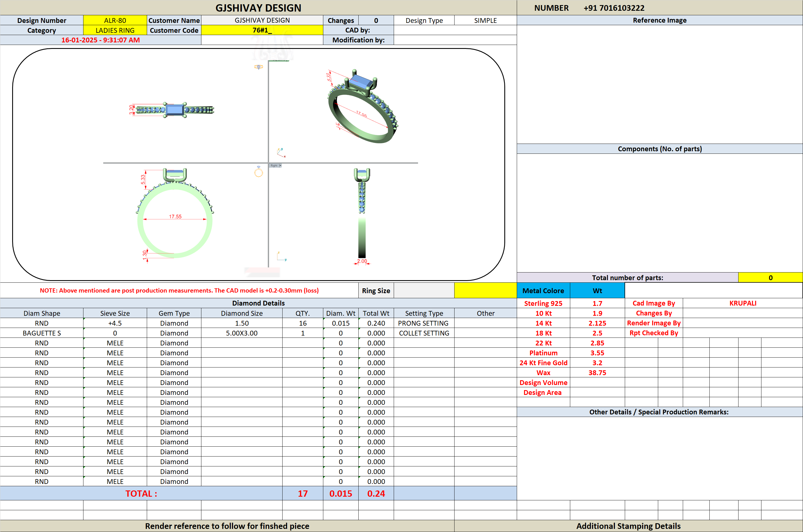803x532 pixels.
Task: Click the total quantity value 17
Action: (303, 493)
